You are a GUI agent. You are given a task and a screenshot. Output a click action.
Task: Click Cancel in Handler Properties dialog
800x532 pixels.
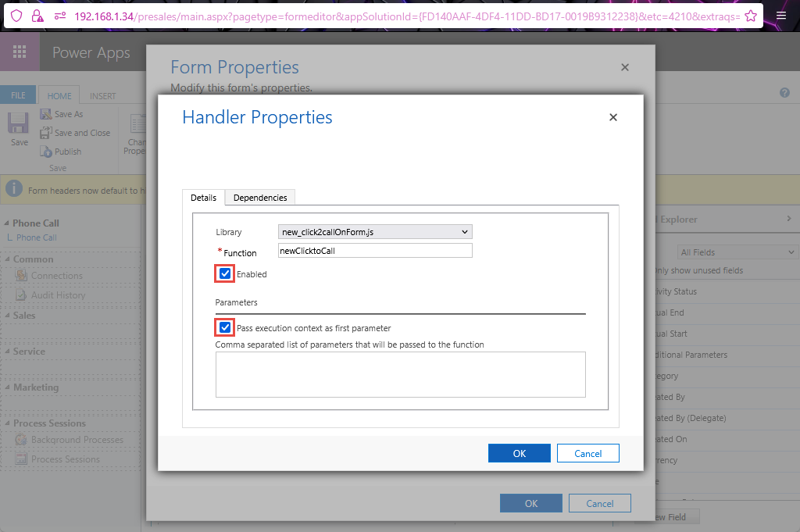(x=587, y=453)
